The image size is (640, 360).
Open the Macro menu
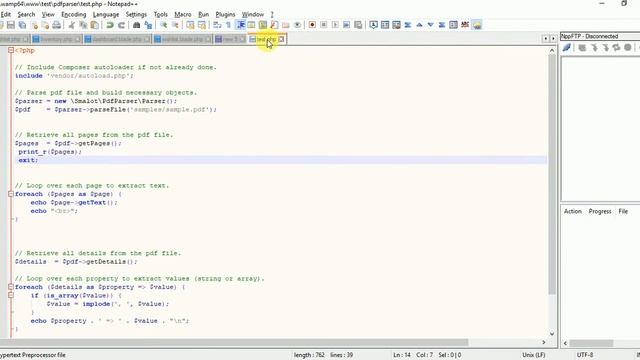[x=183, y=14]
